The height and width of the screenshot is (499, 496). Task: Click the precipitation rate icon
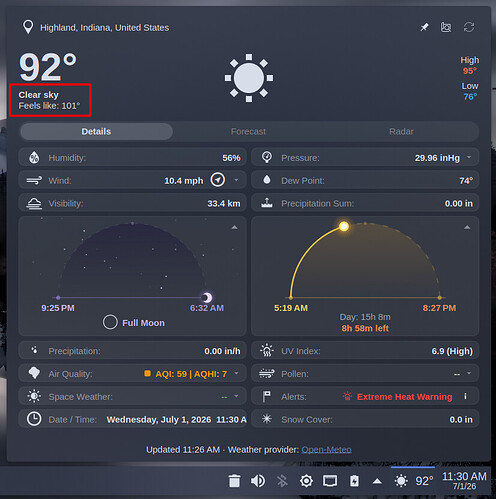[x=34, y=350]
